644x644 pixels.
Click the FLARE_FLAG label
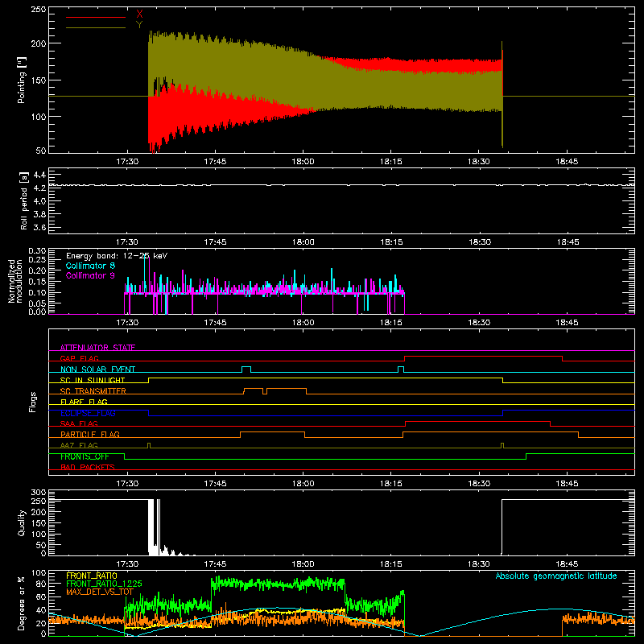point(84,402)
